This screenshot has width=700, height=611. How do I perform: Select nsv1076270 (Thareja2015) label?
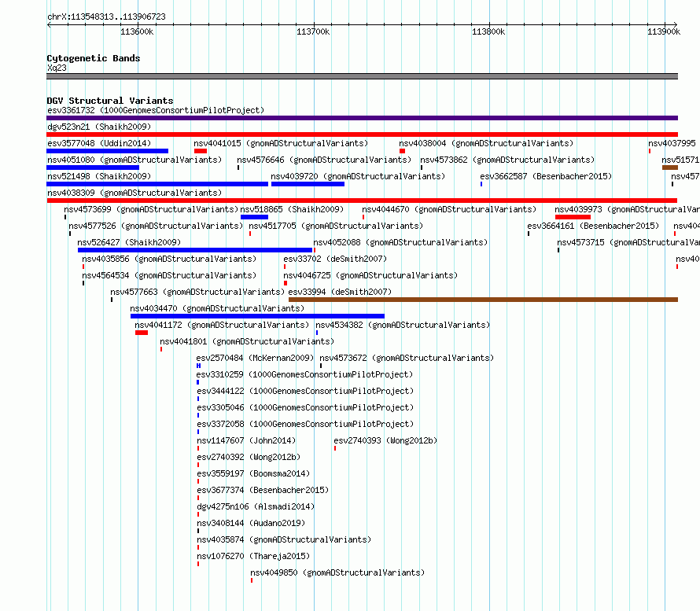(253, 556)
